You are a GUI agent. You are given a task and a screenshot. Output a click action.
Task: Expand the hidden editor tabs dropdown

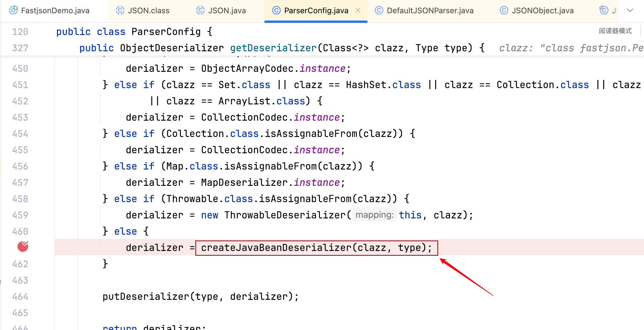click(x=630, y=11)
